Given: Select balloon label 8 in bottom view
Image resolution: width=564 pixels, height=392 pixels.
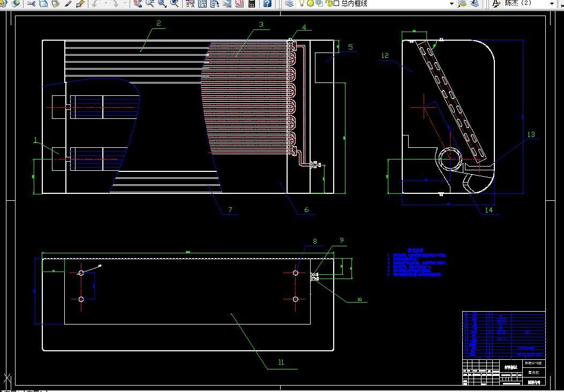Looking at the screenshot, I should (x=315, y=242).
